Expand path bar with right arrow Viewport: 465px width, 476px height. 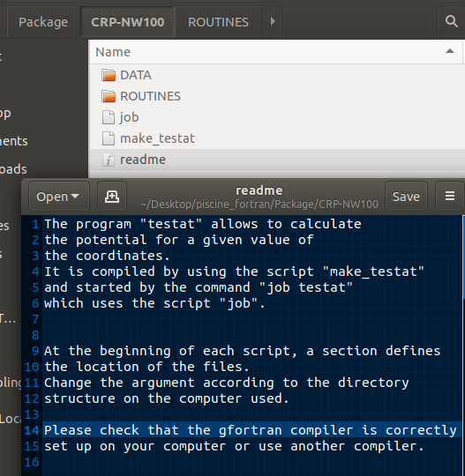click(272, 21)
